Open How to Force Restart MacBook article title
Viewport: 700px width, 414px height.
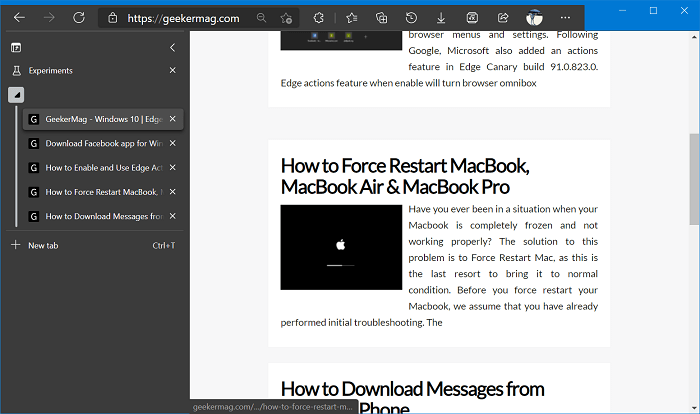tap(405, 176)
